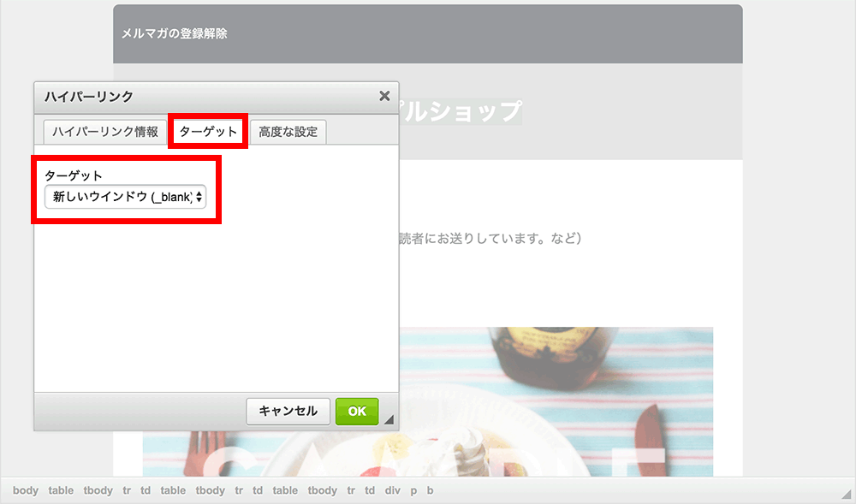Open the ターゲット dropdown showing 新しいウインドウ (_blank)
856x504 pixels.
(x=126, y=197)
